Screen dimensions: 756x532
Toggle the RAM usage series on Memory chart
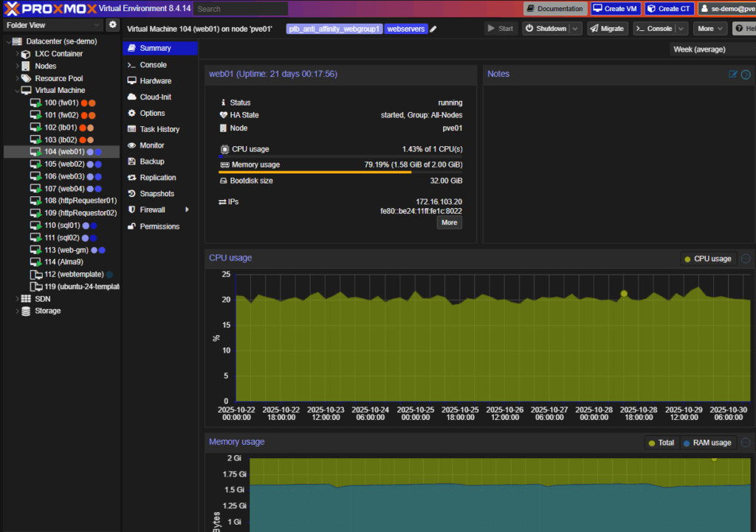[707, 442]
